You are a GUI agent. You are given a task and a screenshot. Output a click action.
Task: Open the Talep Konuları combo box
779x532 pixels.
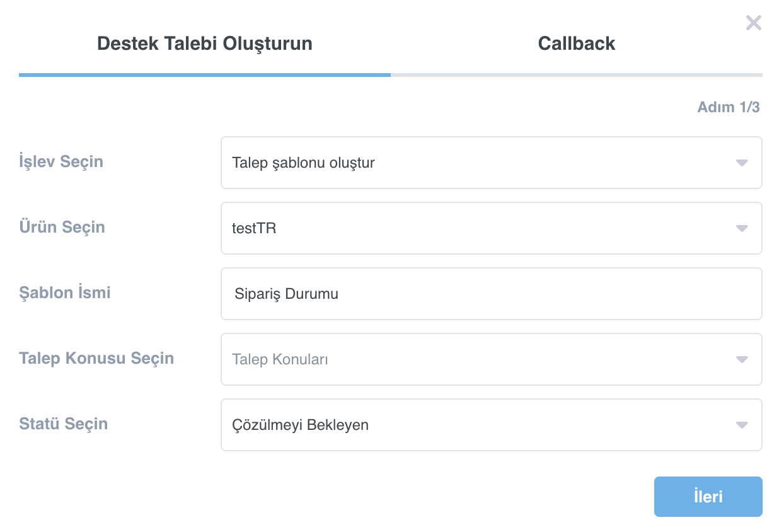click(x=492, y=359)
